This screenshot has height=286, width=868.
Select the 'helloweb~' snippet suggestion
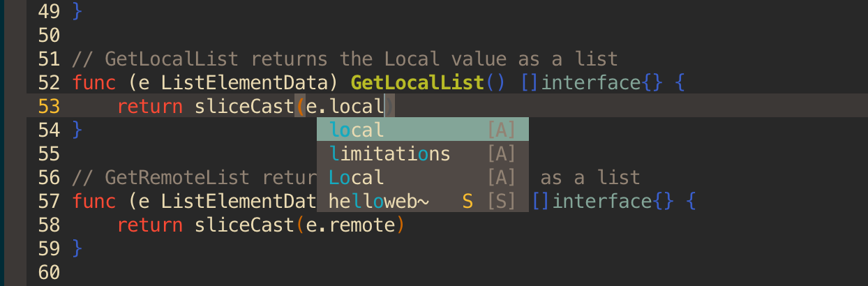422,201
